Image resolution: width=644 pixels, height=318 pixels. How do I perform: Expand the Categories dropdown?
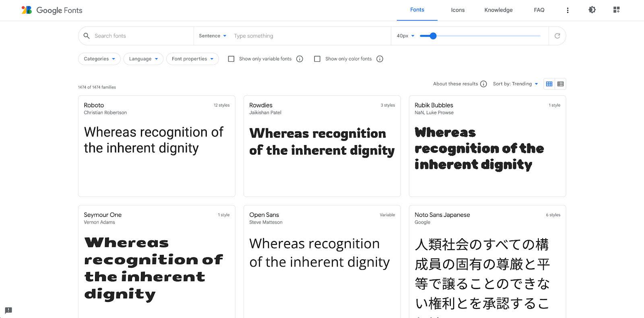tap(99, 59)
